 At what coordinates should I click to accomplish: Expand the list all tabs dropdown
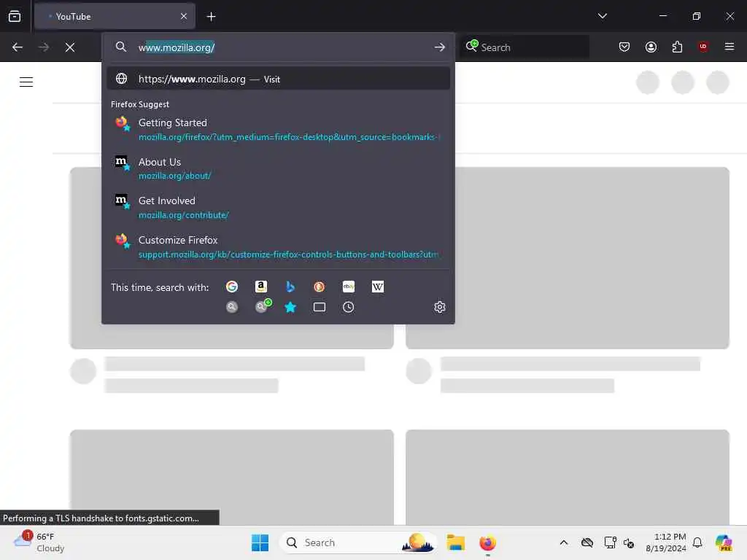(x=603, y=16)
